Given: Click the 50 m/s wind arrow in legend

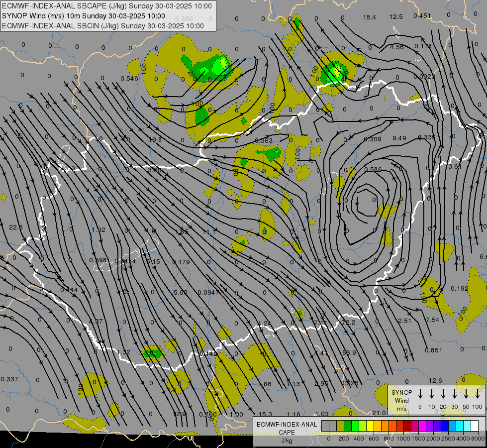Looking at the screenshot, I should pos(466,394).
